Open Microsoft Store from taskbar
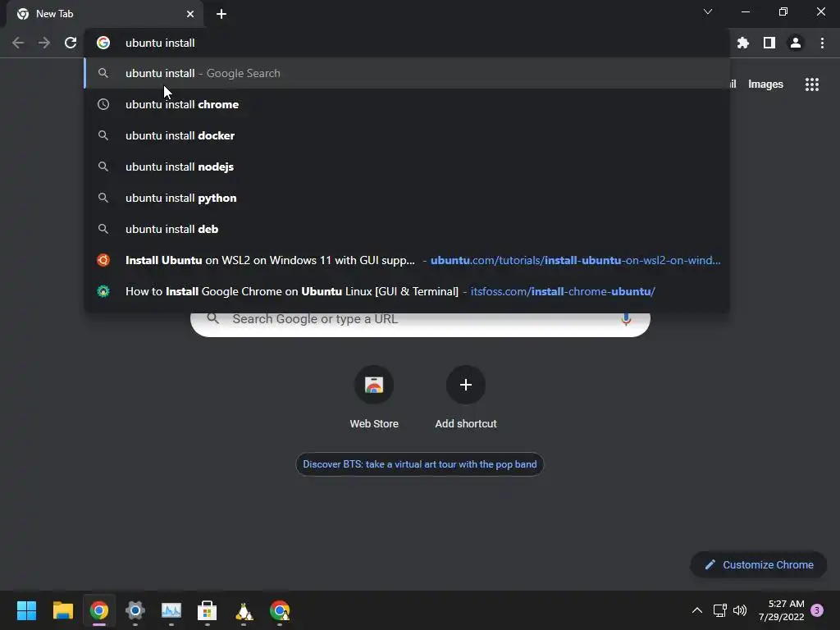Screen dimensions: 840x630 (208, 610)
